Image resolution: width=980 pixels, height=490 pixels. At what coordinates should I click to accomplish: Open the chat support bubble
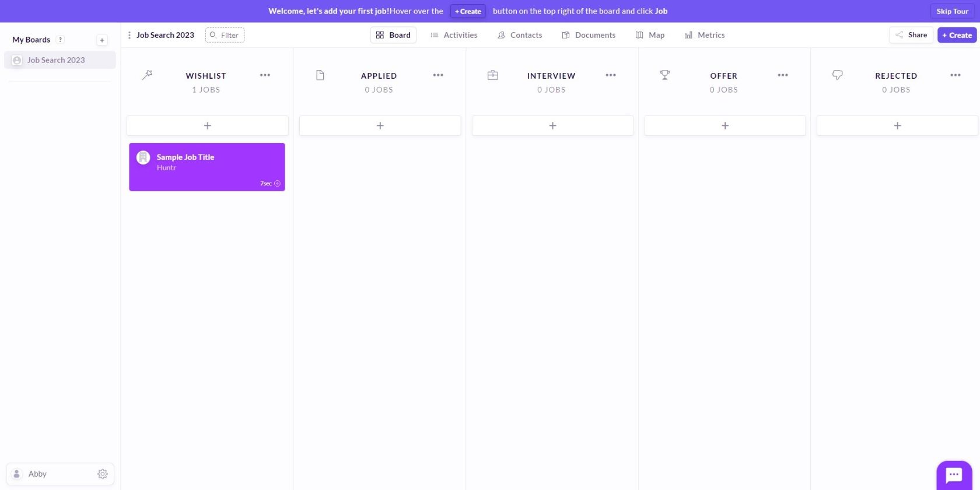(x=954, y=474)
